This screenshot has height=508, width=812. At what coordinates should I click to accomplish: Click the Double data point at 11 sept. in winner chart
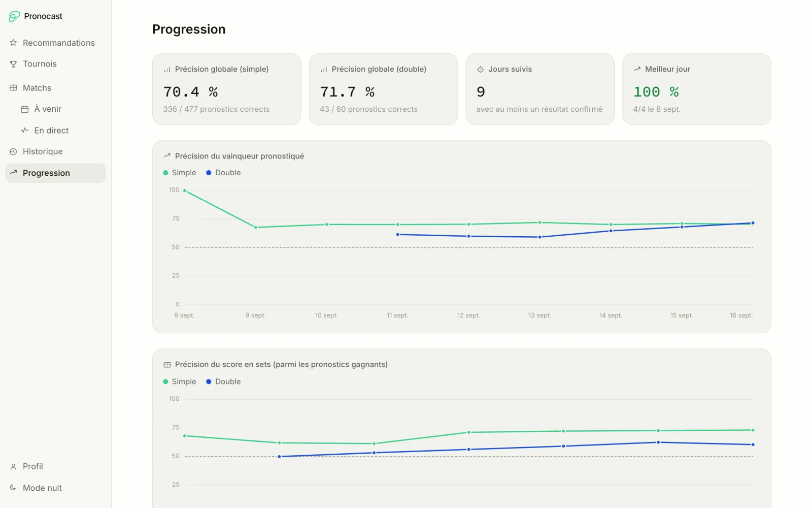click(x=398, y=235)
